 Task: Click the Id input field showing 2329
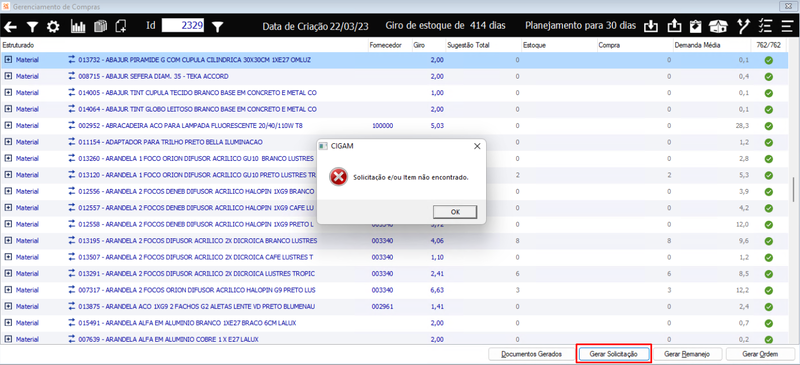(x=183, y=26)
